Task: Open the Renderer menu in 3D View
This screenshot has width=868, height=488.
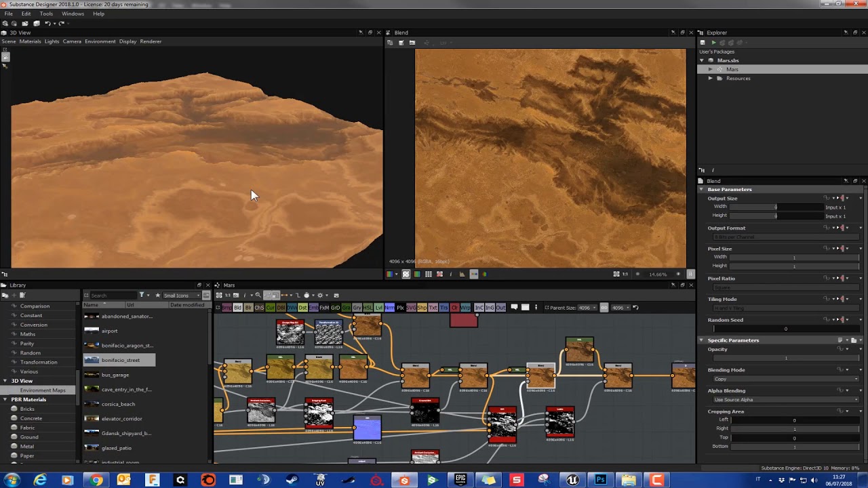Action: 151,41
